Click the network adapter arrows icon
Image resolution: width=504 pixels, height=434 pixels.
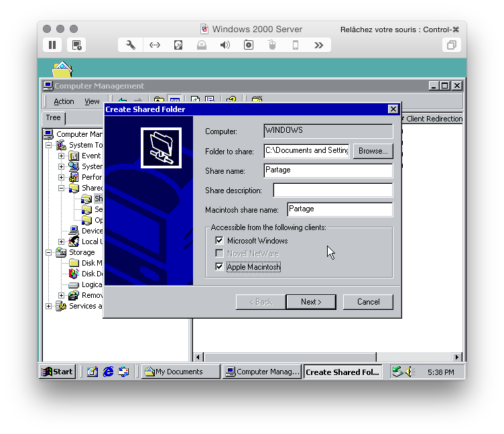tap(155, 45)
